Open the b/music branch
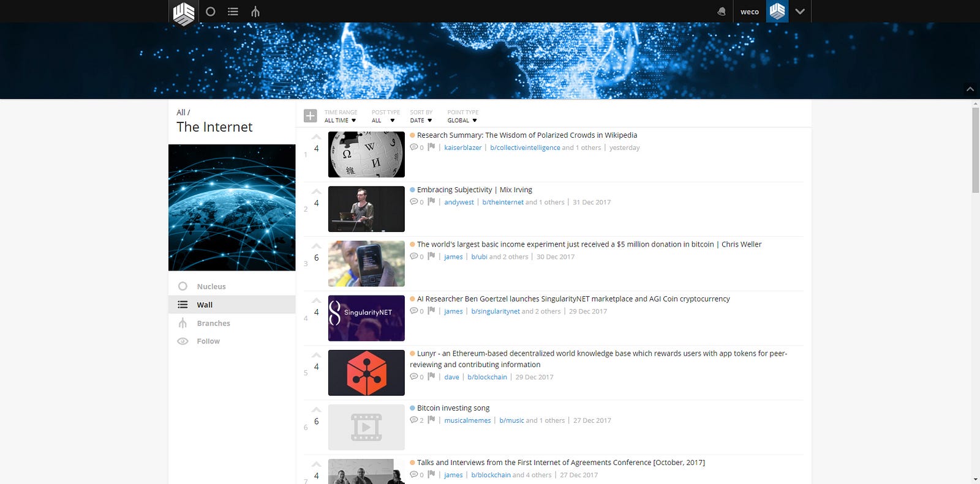 click(511, 420)
